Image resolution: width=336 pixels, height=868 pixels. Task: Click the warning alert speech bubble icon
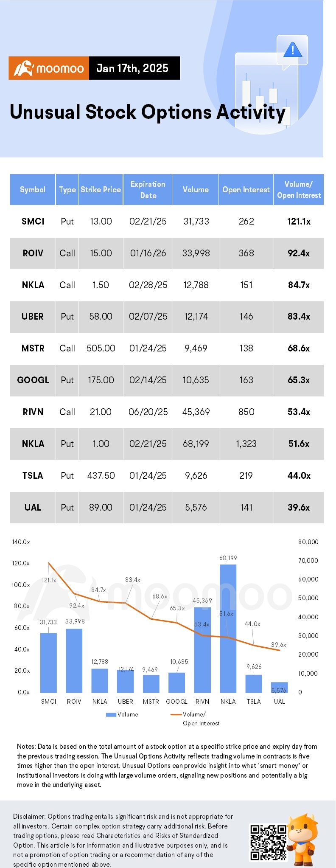tap(292, 52)
